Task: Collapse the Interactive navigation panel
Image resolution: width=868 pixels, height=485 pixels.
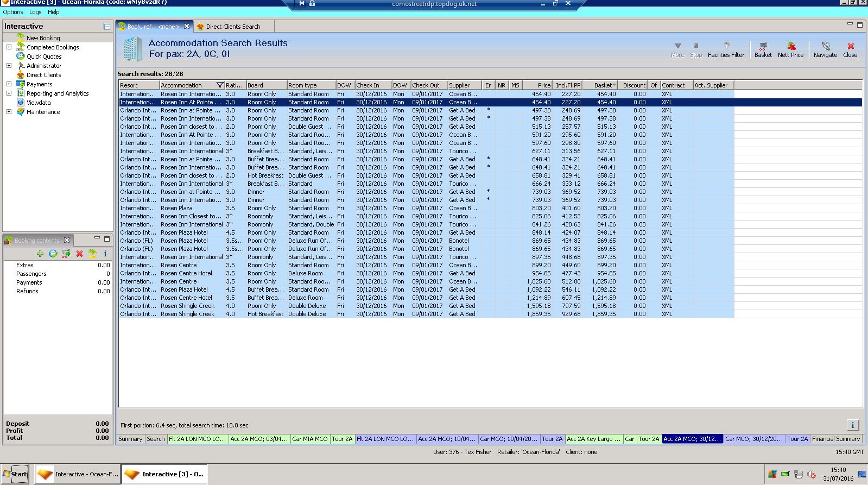Action: [107, 26]
